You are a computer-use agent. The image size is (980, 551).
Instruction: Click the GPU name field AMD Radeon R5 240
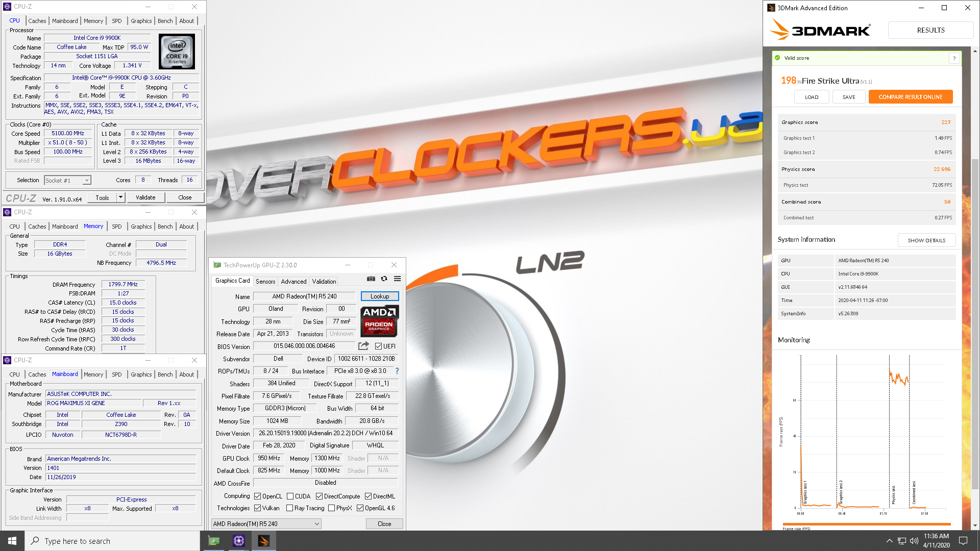304,296
